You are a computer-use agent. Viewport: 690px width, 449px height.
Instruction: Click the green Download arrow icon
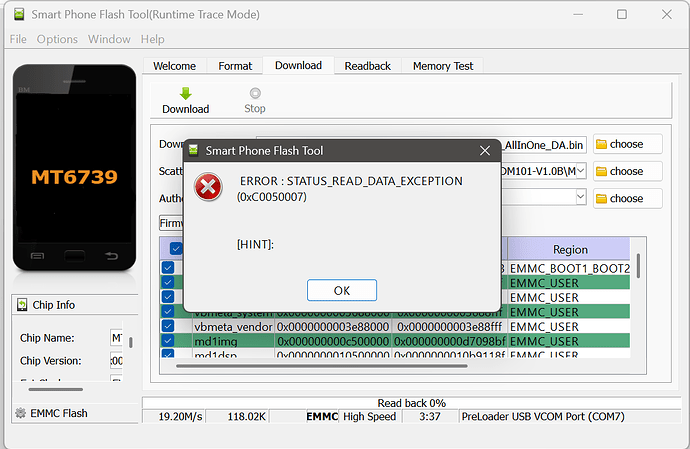[185, 93]
